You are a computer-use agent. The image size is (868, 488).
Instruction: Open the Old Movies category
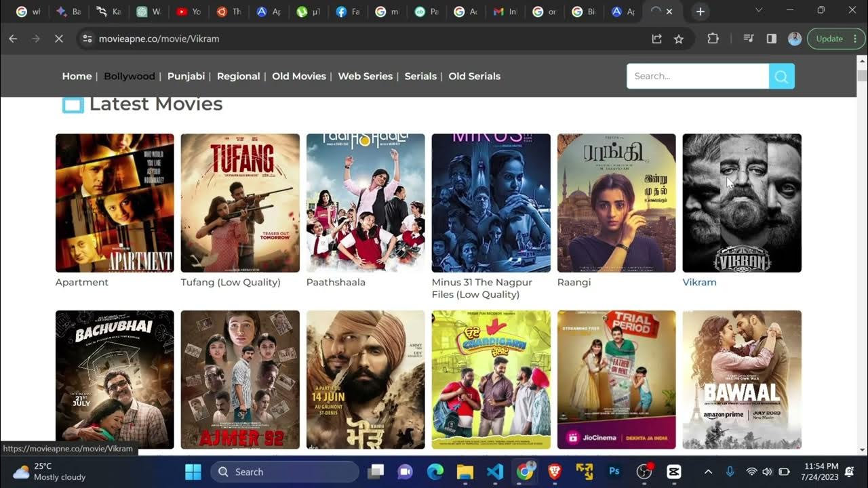pos(299,77)
